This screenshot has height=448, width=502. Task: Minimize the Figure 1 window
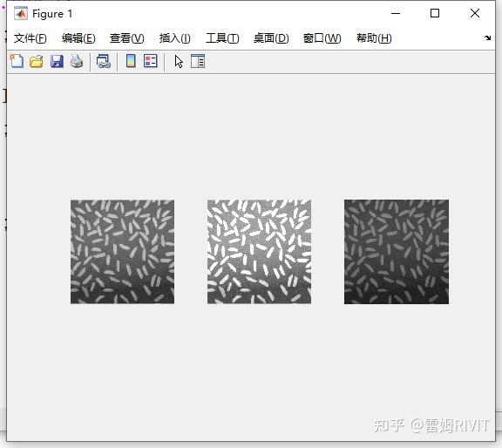[x=396, y=13]
